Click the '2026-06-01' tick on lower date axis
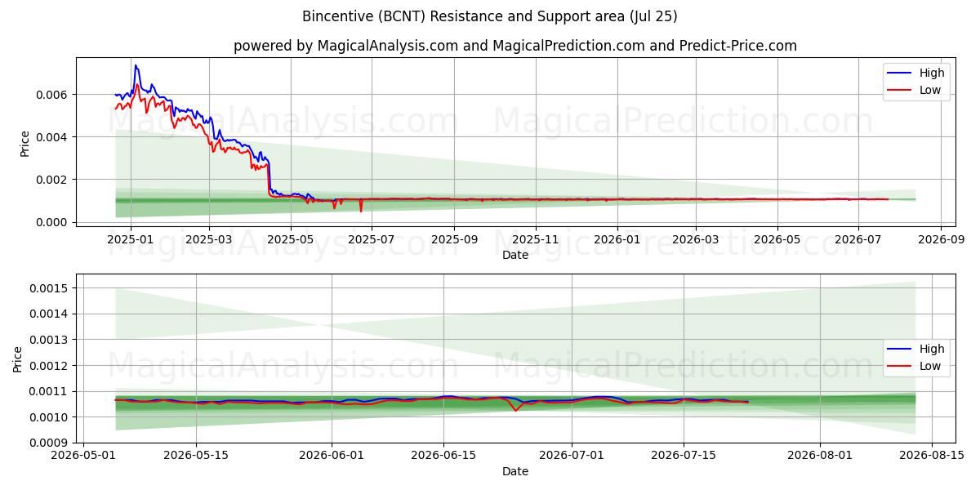 point(332,457)
